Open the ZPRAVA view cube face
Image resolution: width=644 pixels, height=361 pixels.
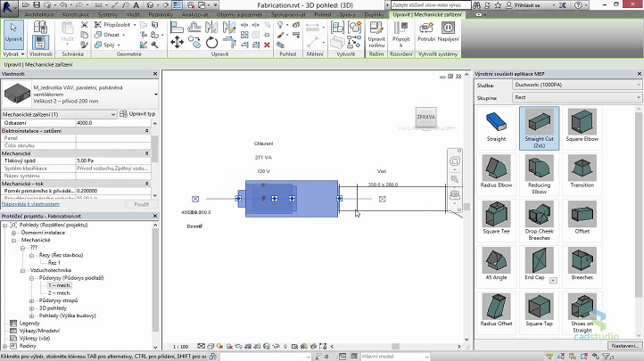click(425, 117)
